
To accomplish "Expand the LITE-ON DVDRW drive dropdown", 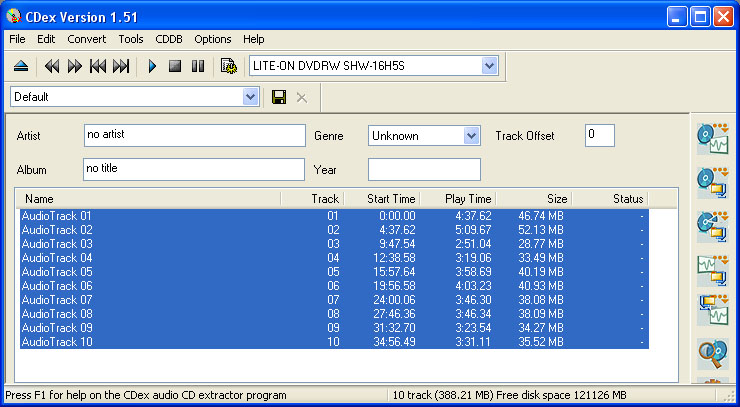I will tap(489, 66).
